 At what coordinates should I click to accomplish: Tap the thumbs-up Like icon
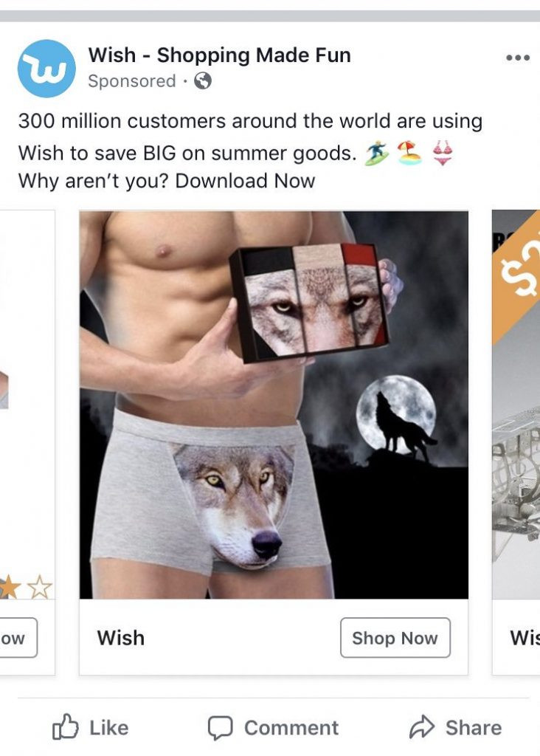point(65,727)
